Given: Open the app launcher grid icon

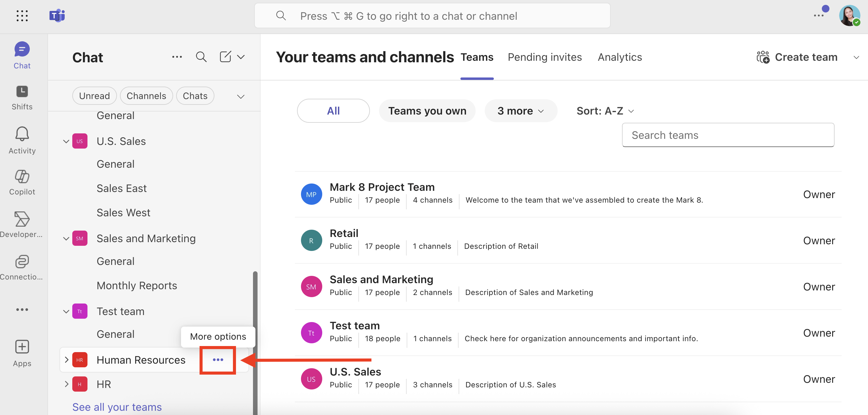Looking at the screenshot, I should coord(22,16).
